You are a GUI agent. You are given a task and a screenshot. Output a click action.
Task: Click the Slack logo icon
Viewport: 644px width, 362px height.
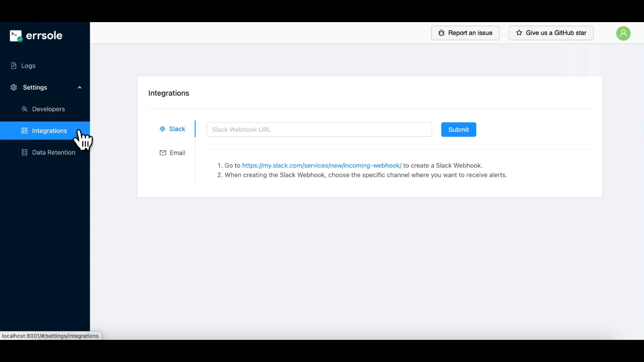coord(163,129)
